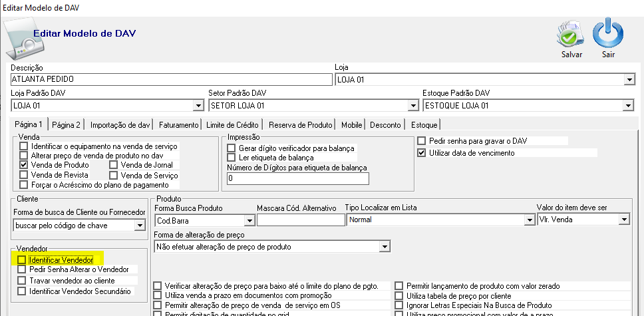Enable Venda de Serviço checkbox
The width and height of the screenshot is (644, 316).
tap(114, 176)
